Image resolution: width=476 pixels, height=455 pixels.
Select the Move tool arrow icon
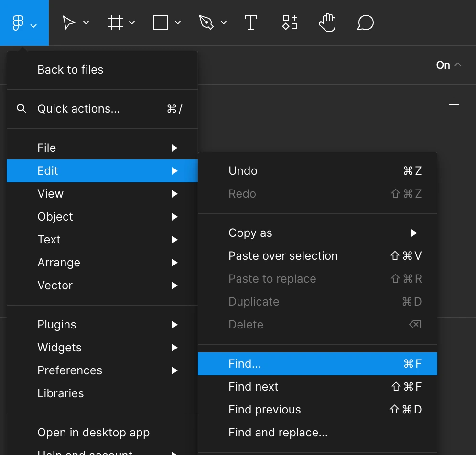point(69,23)
